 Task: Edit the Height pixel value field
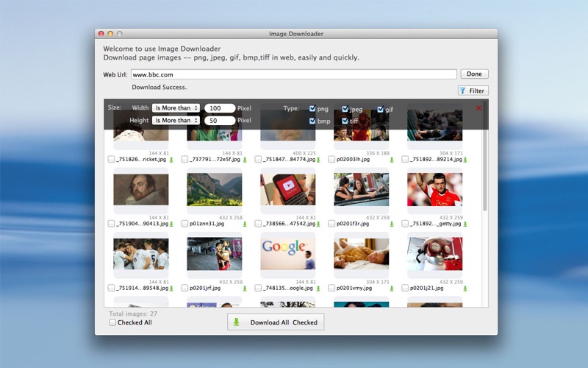point(220,121)
